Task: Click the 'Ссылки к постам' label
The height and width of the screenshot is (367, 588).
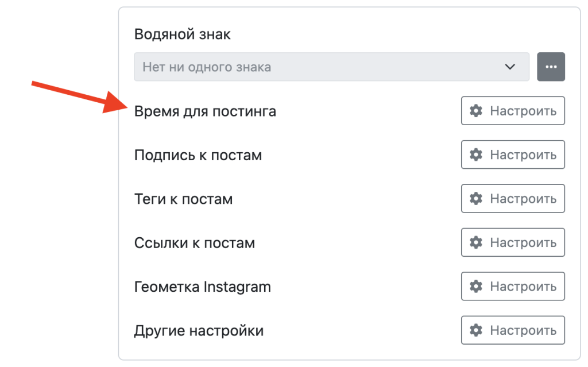Action: [x=194, y=243]
